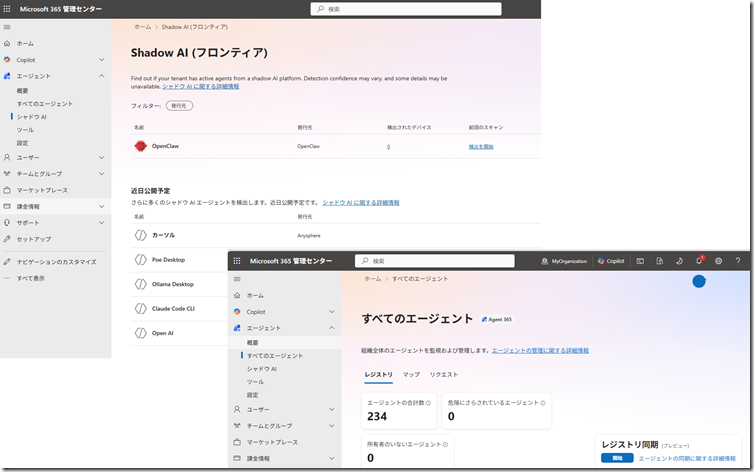Viewport: 754px width, 472px height.
Task: Open エージェントの管理に関する詳細情報 link
Action: coord(540,350)
